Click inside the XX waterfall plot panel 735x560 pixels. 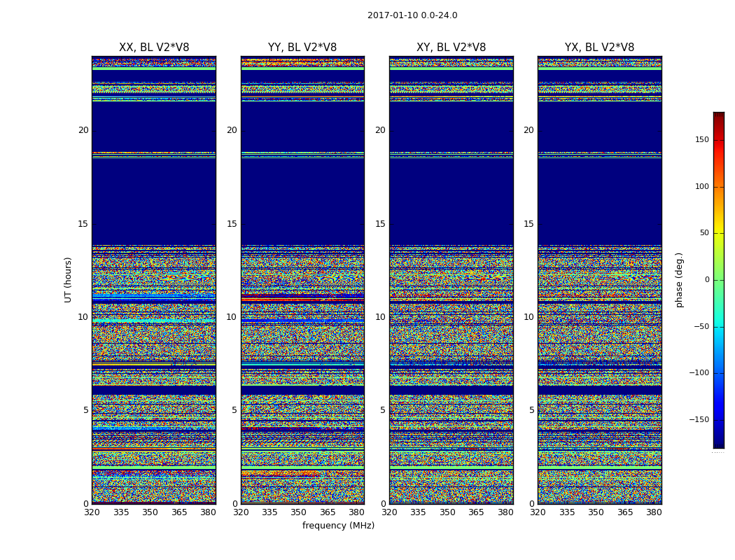(154, 280)
